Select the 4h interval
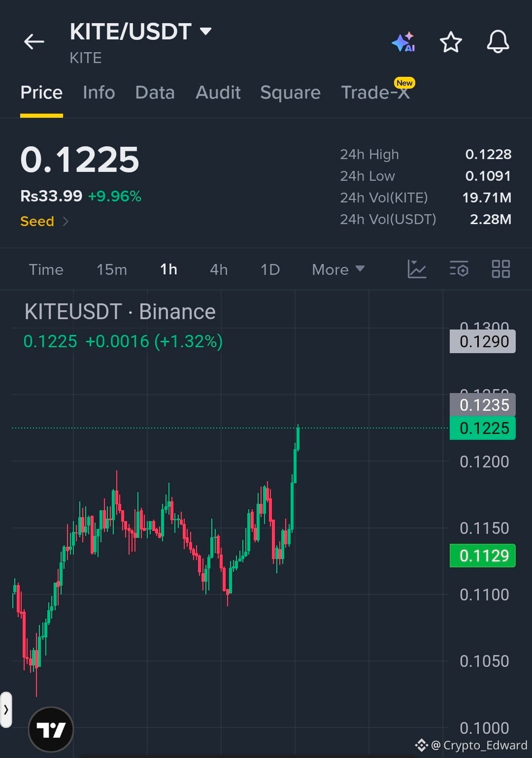This screenshot has width=532, height=758. point(219,269)
